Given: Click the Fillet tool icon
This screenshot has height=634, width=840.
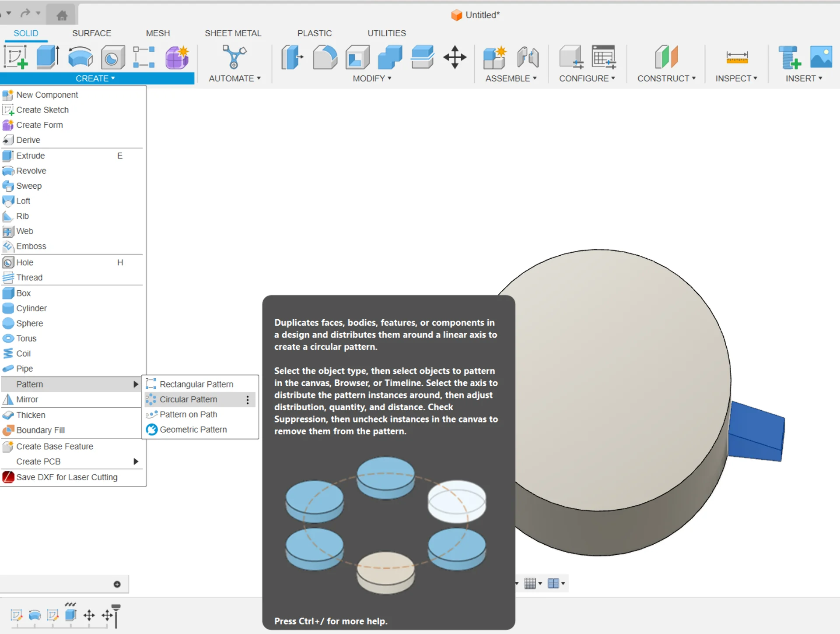Looking at the screenshot, I should click(x=325, y=57).
